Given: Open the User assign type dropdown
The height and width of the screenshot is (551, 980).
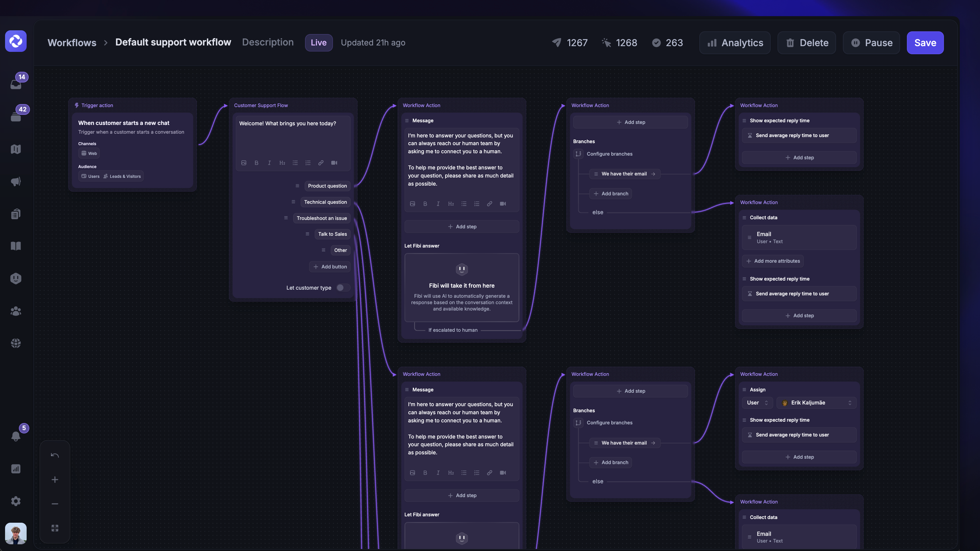Looking at the screenshot, I should pyautogui.click(x=757, y=403).
